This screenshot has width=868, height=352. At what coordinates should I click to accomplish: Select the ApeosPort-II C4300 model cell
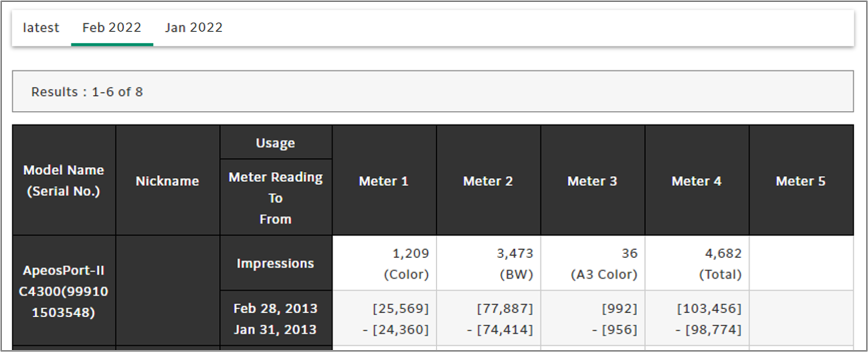[x=64, y=291]
